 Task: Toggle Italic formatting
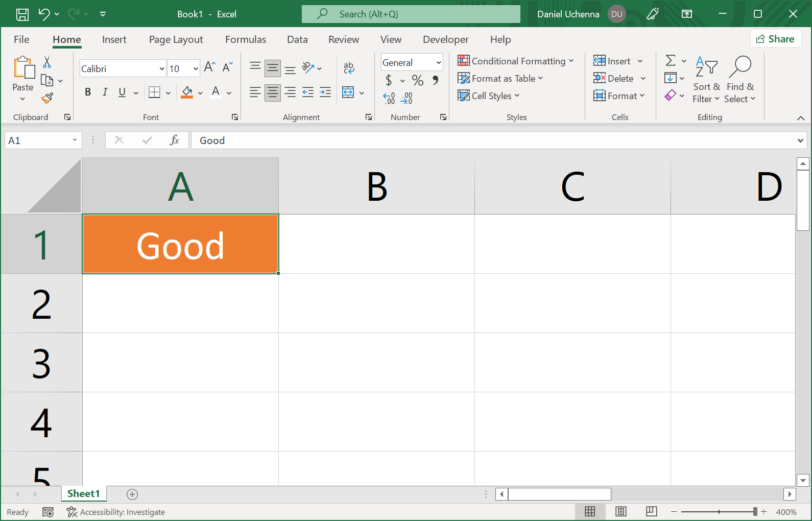click(x=105, y=92)
